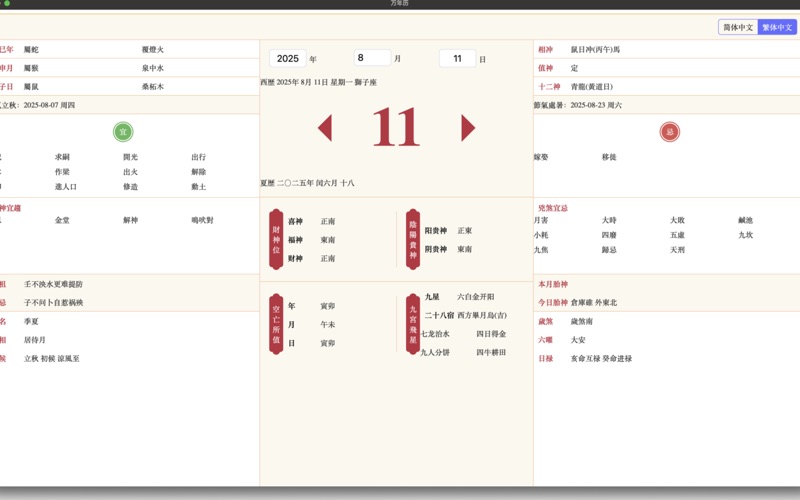Click 金堂 under auspicious gods
Image resolution: width=800 pixels, height=500 pixels.
coord(62,220)
